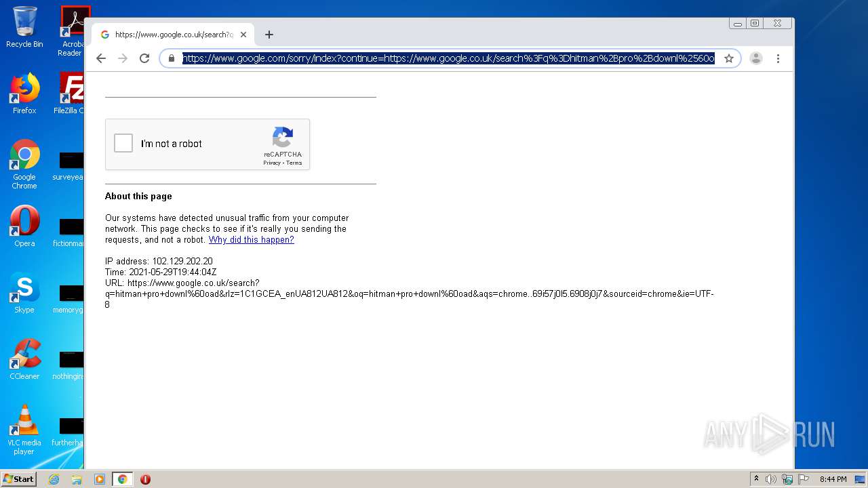Click the Time 2021-05-29T19:44:04Z text
868x488 pixels.
[x=161, y=272]
